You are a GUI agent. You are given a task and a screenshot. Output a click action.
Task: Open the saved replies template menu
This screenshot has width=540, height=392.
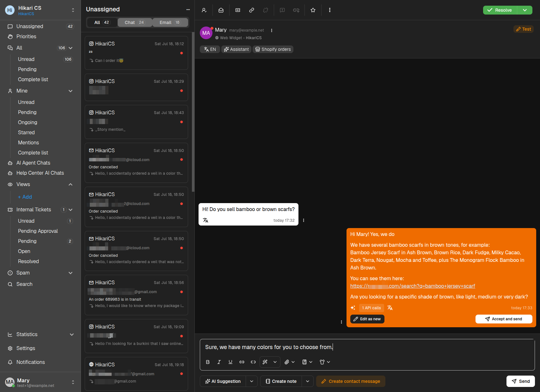coord(307,362)
